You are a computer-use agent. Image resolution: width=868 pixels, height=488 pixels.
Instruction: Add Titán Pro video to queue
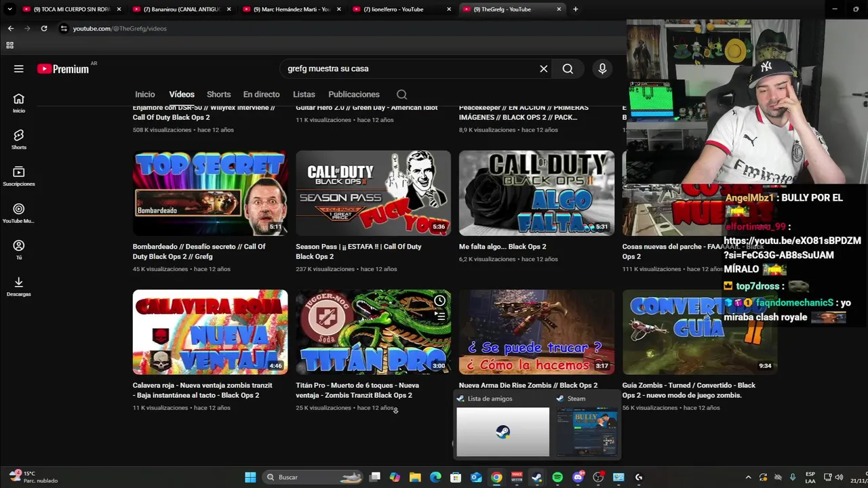tap(440, 316)
